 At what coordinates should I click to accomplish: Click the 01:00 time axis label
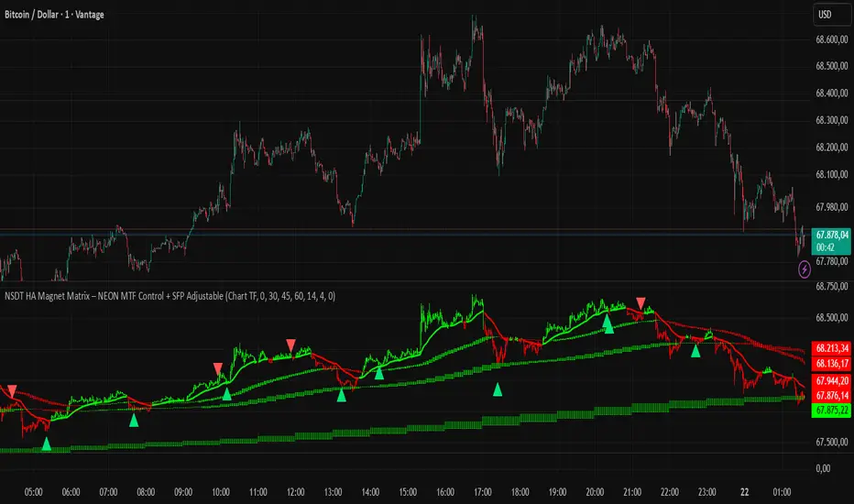(x=783, y=492)
